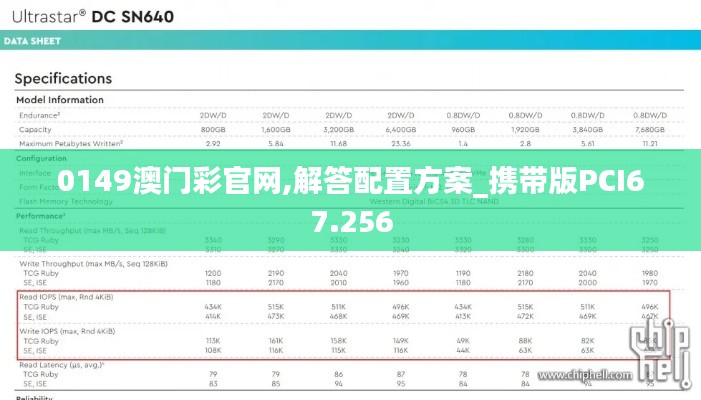This screenshot has width=701, height=400.
Task: Click 'TCG Ruby' under Write Throughput
Action: [41, 274]
